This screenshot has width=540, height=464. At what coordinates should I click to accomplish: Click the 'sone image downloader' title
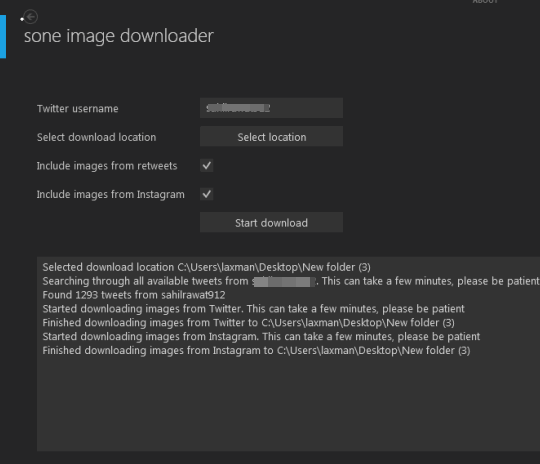pos(119,36)
